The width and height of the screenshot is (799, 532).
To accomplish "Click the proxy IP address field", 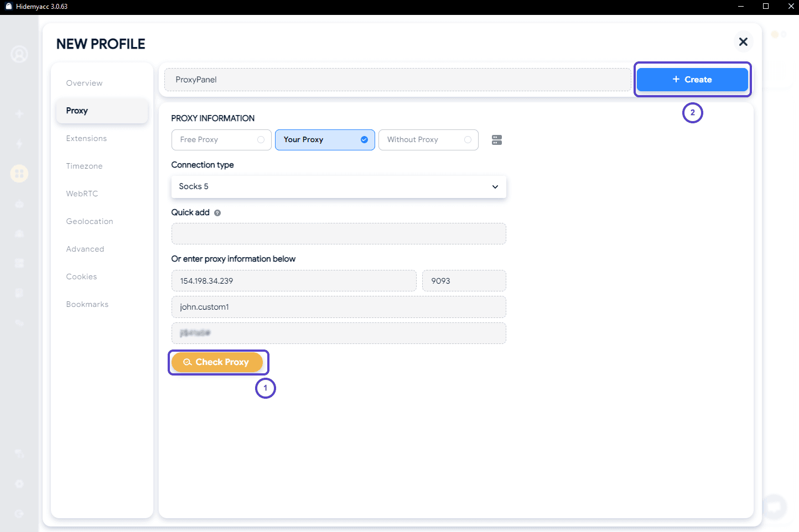I will coord(293,281).
